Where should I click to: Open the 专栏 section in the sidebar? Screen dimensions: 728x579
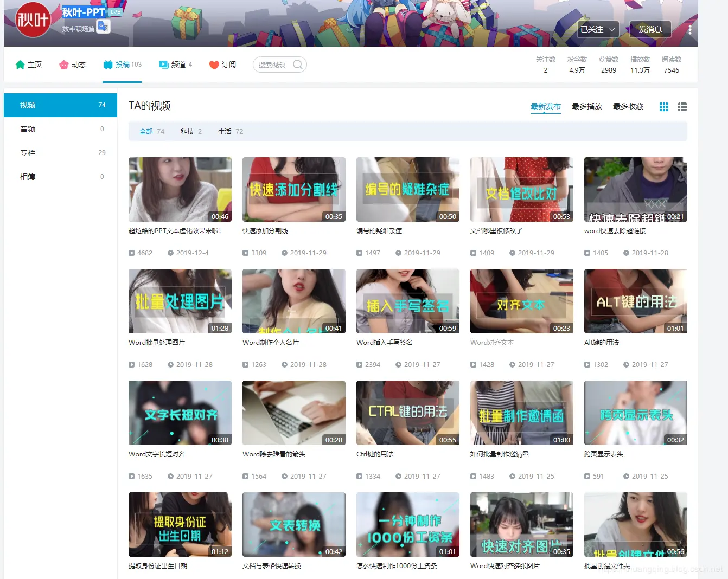pyautogui.click(x=27, y=152)
